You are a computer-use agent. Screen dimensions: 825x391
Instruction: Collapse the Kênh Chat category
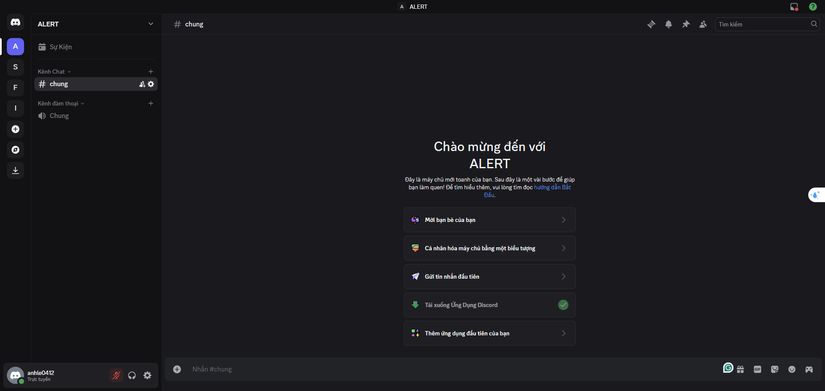54,72
